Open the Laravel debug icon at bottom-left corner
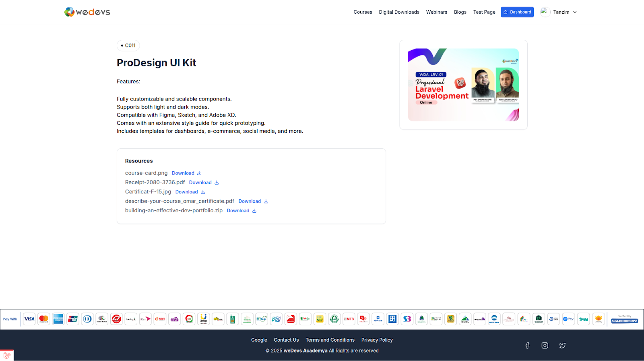 (x=7, y=355)
